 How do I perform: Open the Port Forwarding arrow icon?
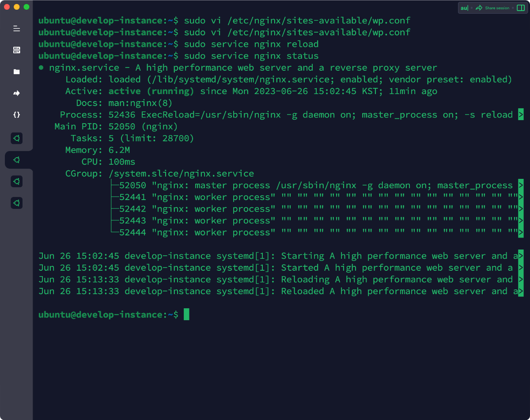(x=16, y=93)
